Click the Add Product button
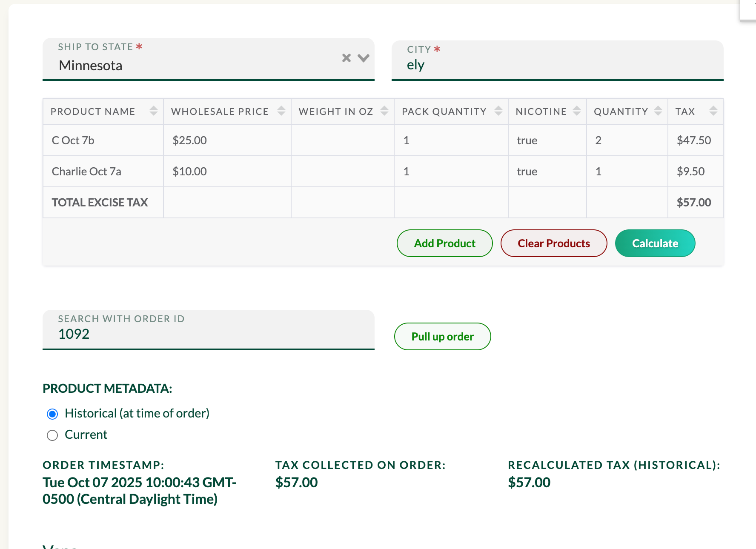756x549 pixels. [x=444, y=243]
